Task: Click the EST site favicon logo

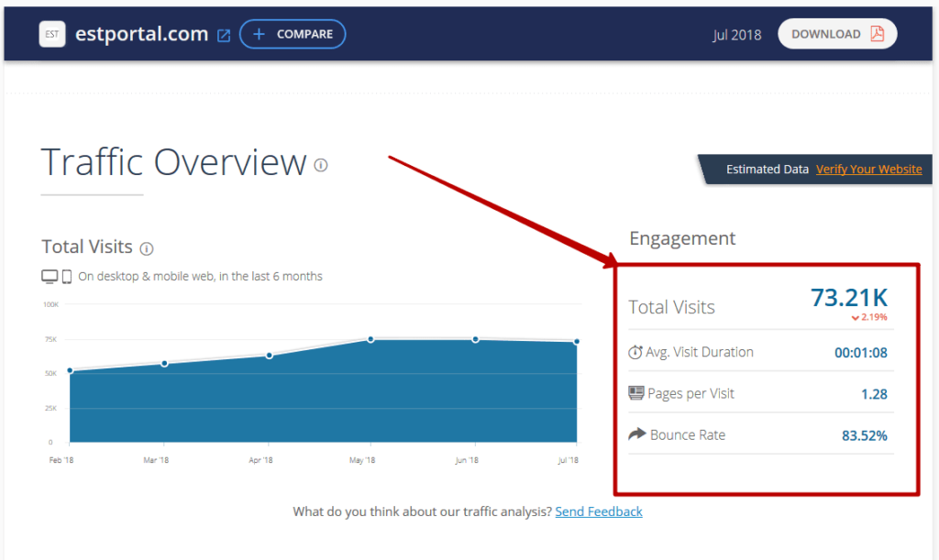Action: (52, 35)
